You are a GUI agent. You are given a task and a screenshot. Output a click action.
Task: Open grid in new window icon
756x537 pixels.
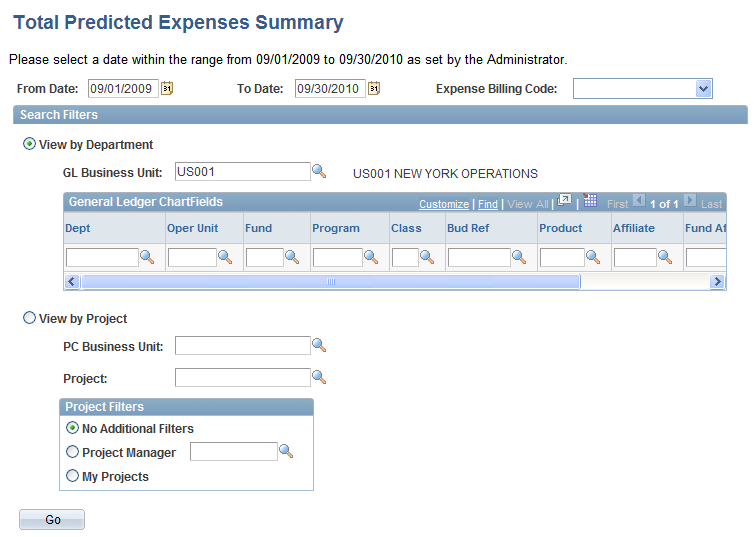(564, 201)
